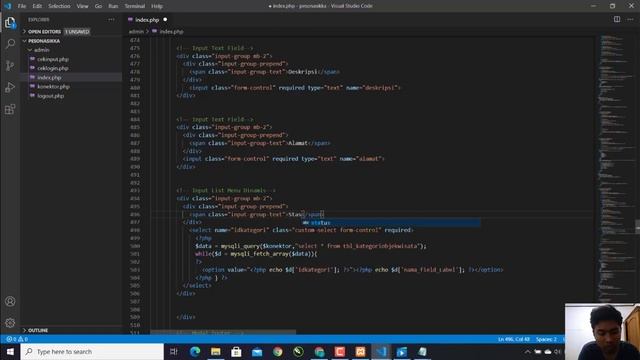Open the Go menu

coord(98,6)
